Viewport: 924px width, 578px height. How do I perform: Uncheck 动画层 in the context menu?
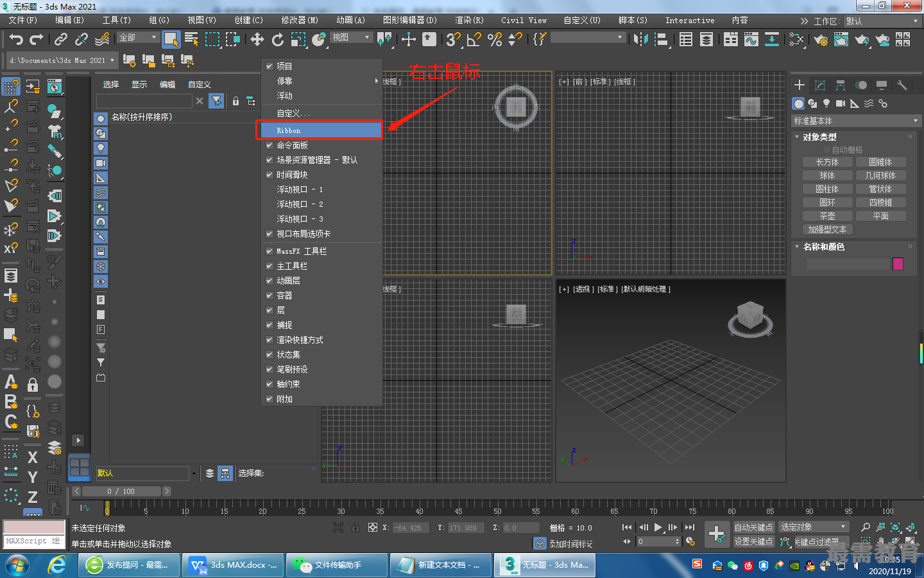click(x=269, y=281)
